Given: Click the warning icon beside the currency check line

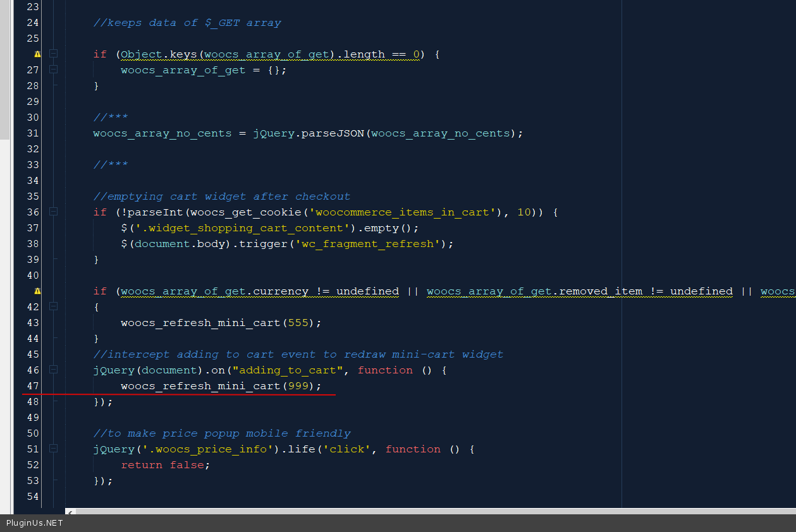Looking at the screenshot, I should coord(37,291).
